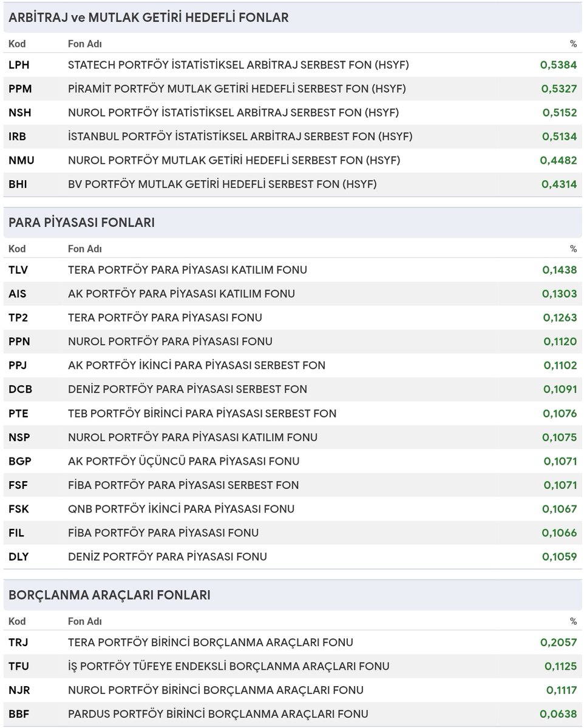Click the LPH fund code
The image size is (584, 728).
(x=20, y=65)
